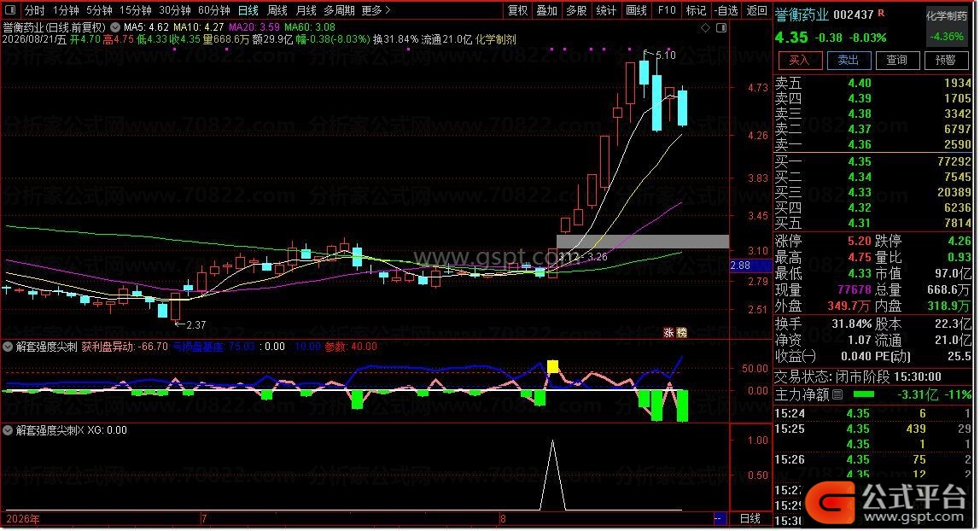Open the 解套强度尖刺 indicator dropdown arrow
980x531 pixels.
pyautogui.click(x=9, y=347)
